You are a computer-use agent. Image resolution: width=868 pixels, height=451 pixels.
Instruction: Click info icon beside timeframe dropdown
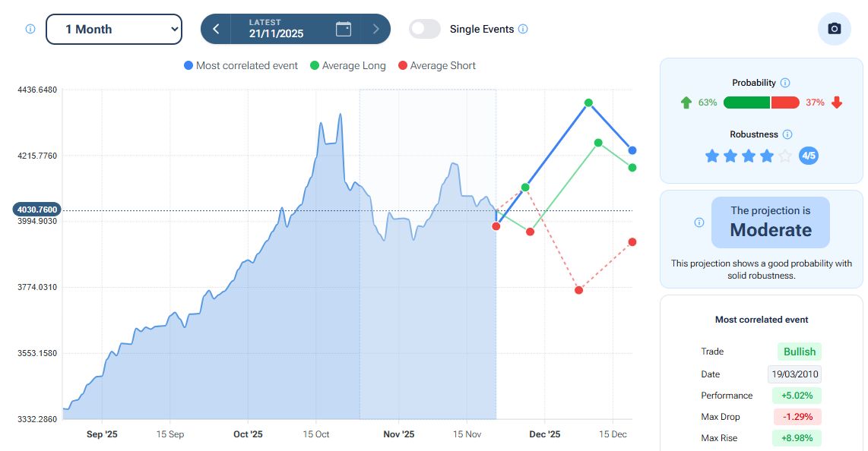[30, 29]
